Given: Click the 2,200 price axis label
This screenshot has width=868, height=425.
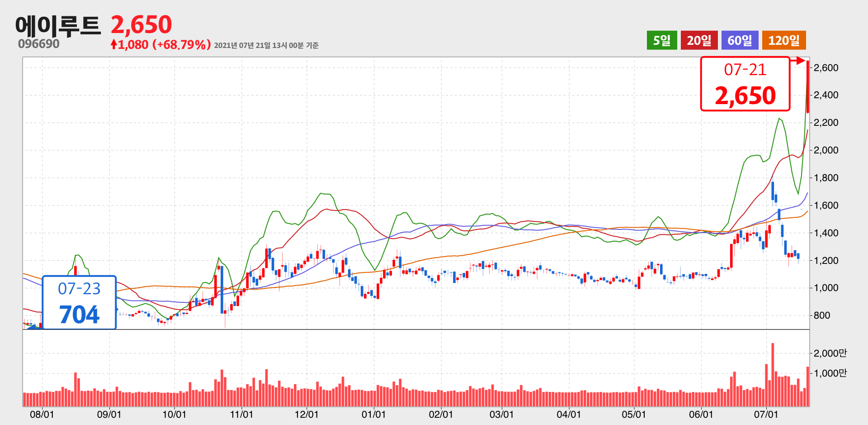Looking at the screenshot, I should 826,123.
